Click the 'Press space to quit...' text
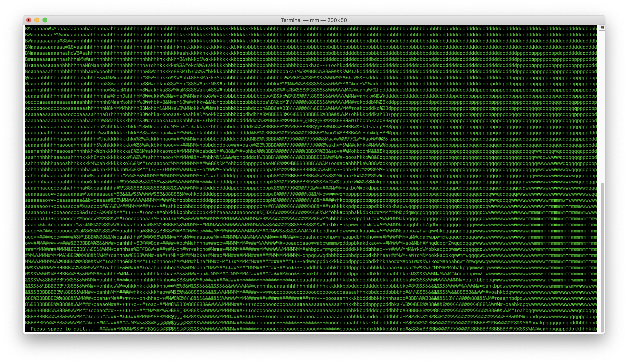This screenshot has width=628, height=364. (62, 329)
